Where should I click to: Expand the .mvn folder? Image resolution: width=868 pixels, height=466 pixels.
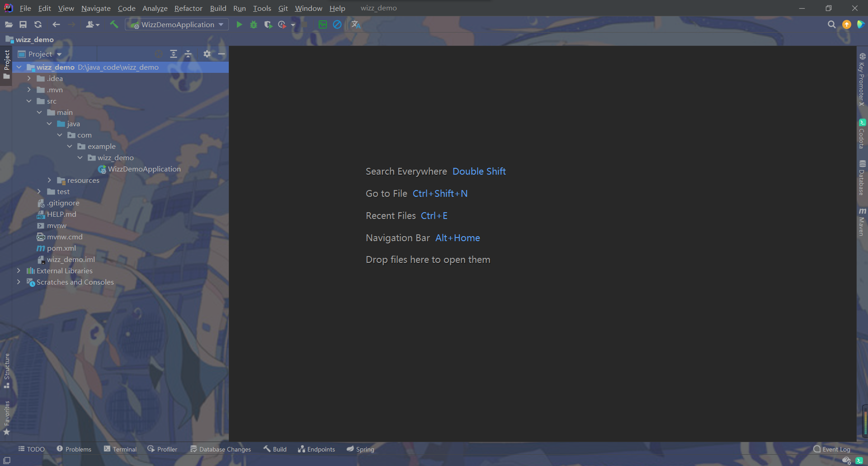29,90
